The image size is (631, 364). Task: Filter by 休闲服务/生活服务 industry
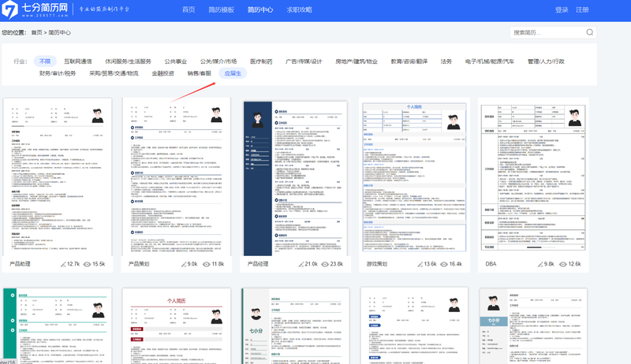(128, 61)
